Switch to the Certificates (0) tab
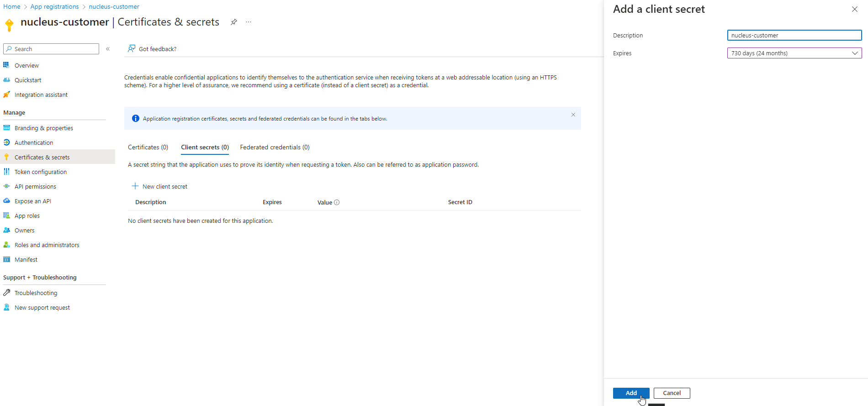 148,147
